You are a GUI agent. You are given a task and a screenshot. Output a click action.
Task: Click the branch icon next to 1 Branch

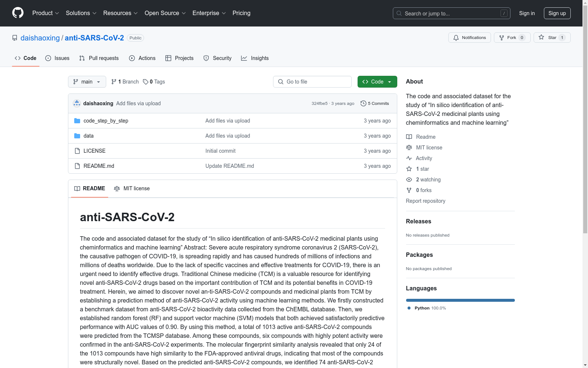[114, 82]
